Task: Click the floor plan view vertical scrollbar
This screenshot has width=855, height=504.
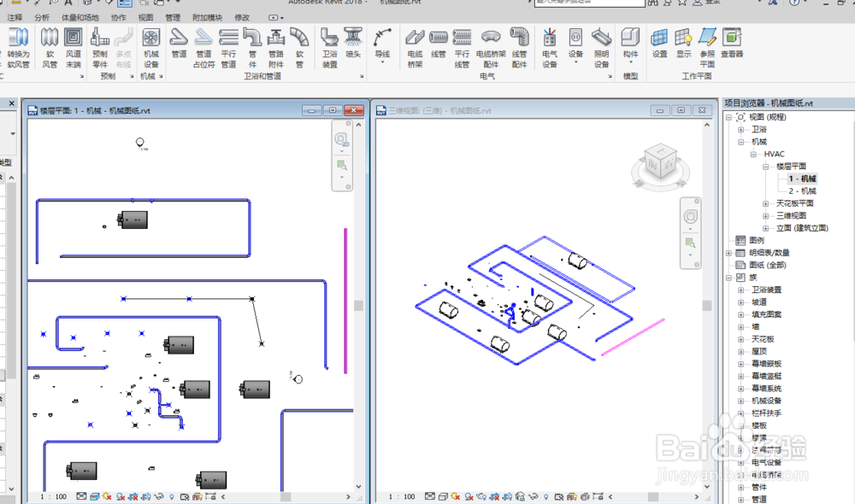Action: tap(358, 306)
